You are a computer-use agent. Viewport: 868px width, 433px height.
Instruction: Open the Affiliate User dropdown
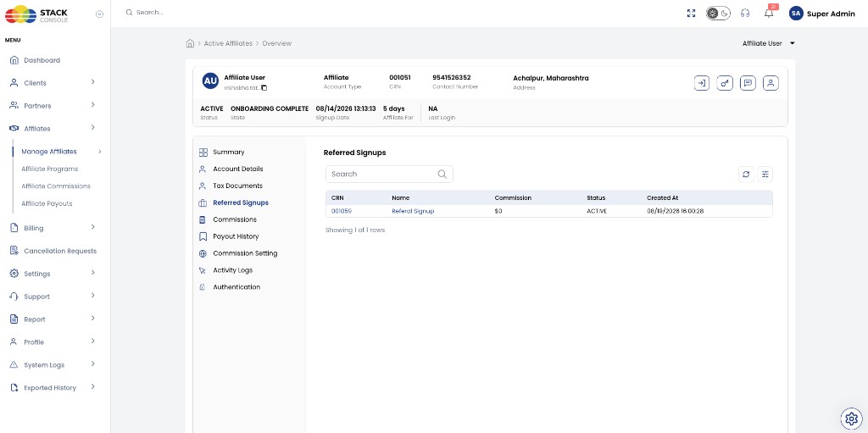(x=768, y=43)
